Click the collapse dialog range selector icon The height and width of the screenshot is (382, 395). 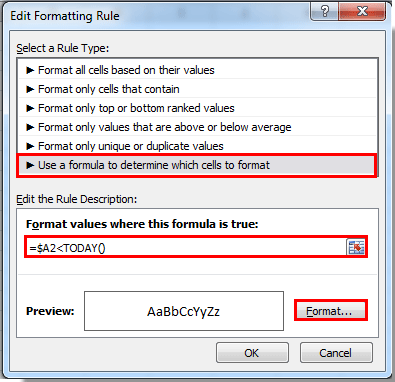click(356, 247)
